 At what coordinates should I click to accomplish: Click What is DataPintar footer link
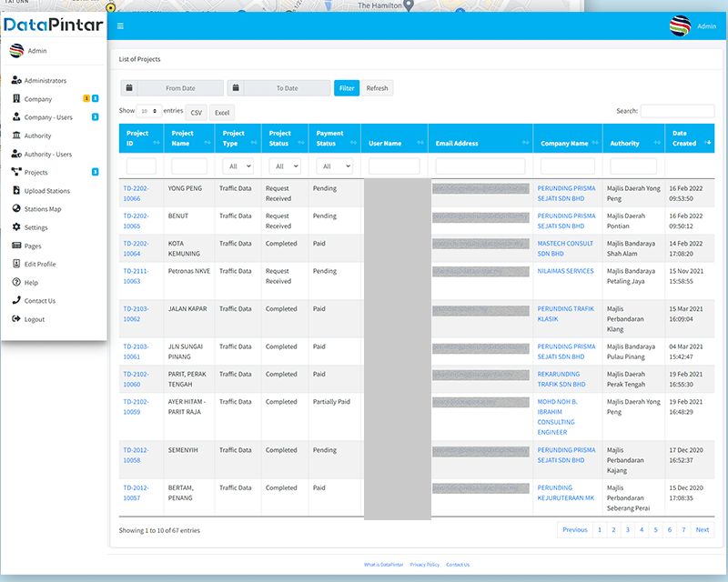(x=383, y=565)
